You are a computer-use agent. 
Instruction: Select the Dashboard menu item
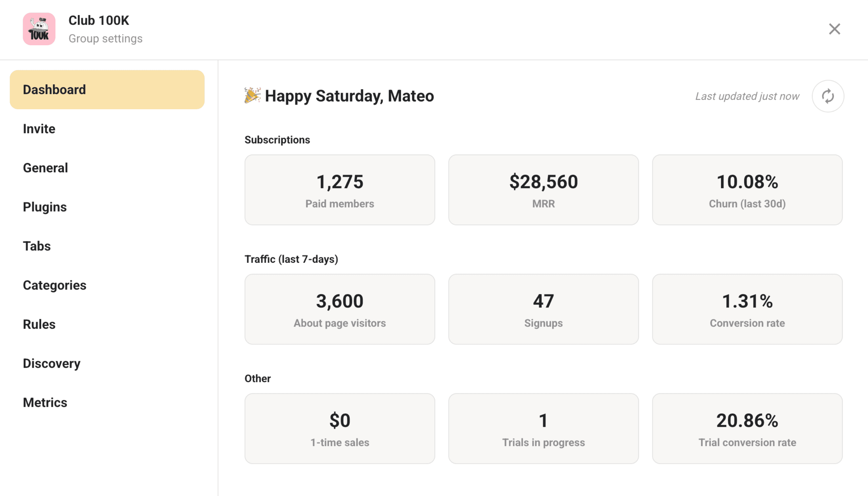[107, 90]
